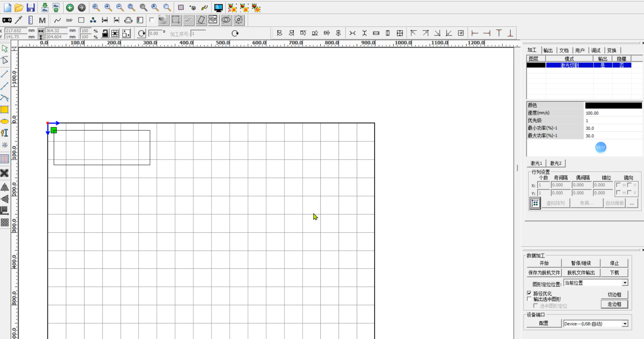
Task: Click the delete X tool in sidebar
Action: (5, 173)
